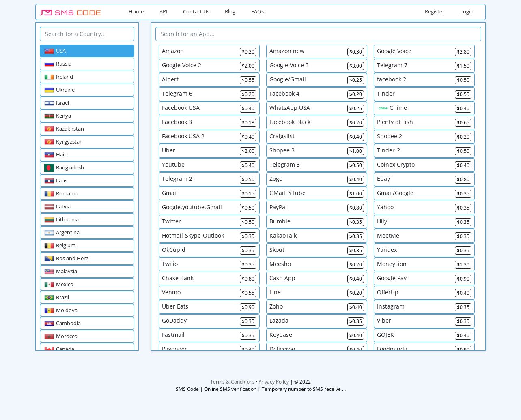Image resolution: width=521 pixels, height=420 pixels.
Task: Select the Twitter service
Action: click(209, 222)
